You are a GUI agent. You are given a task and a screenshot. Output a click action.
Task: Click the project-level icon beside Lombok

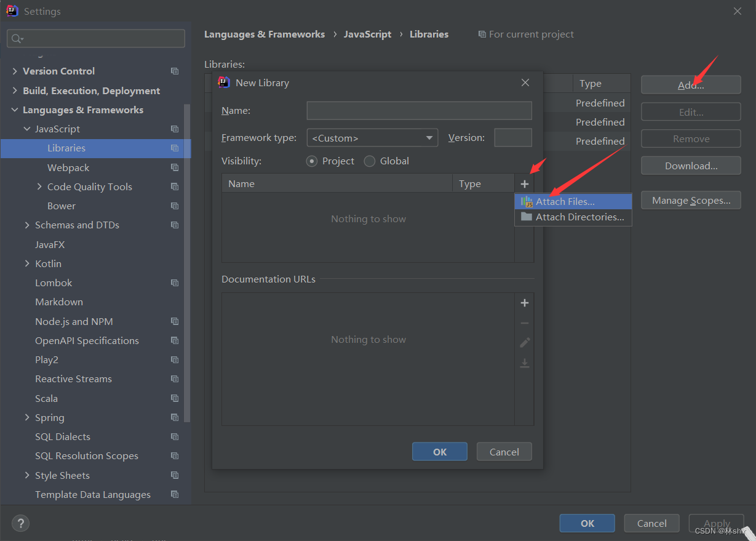pos(175,283)
